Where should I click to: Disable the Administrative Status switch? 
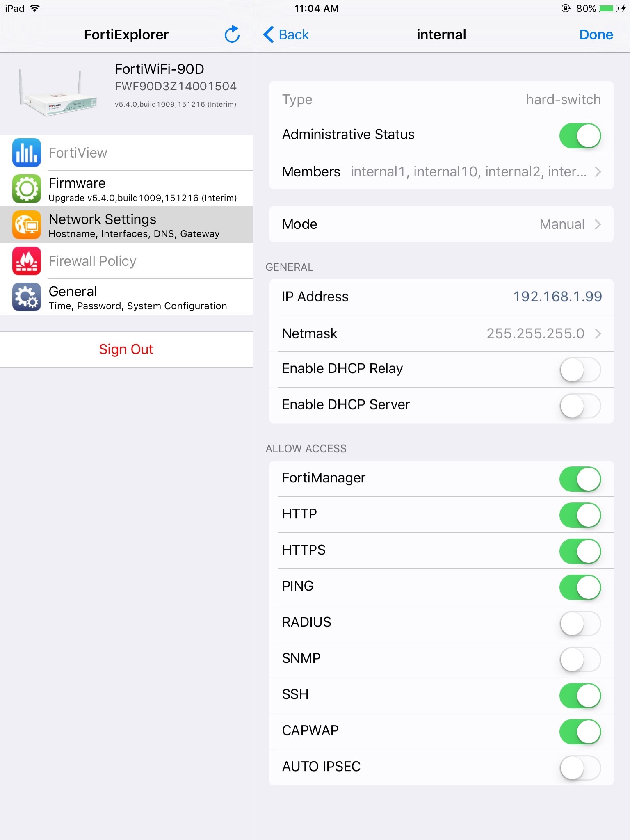pos(580,136)
